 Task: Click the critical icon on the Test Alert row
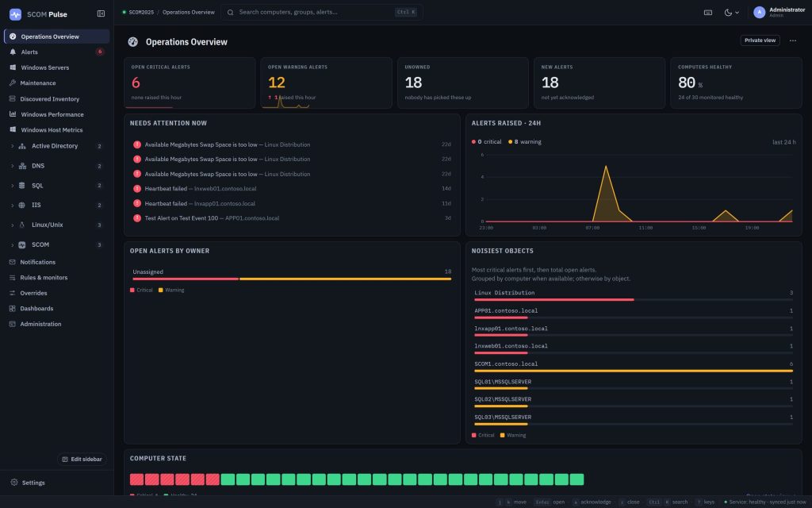137,218
